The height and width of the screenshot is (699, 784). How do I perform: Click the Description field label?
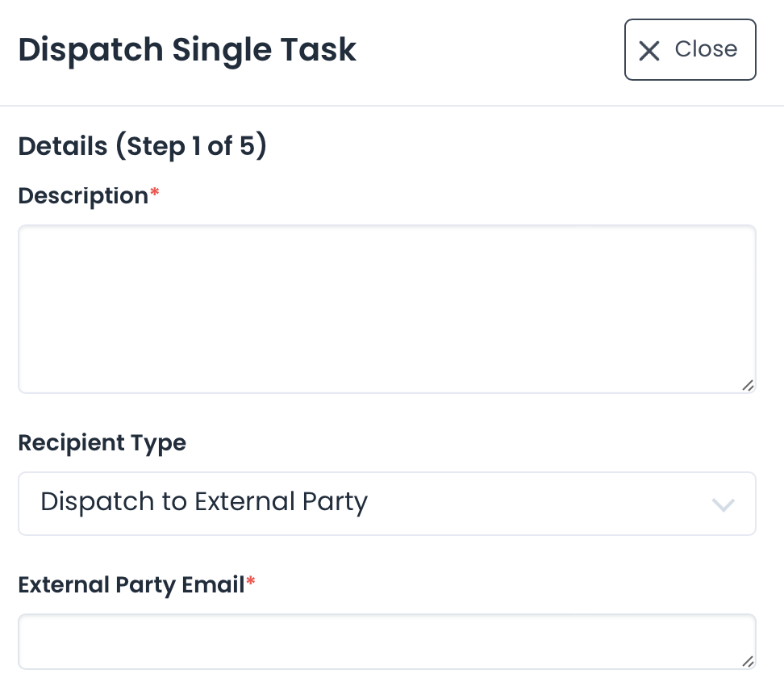pyautogui.click(x=82, y=196)
